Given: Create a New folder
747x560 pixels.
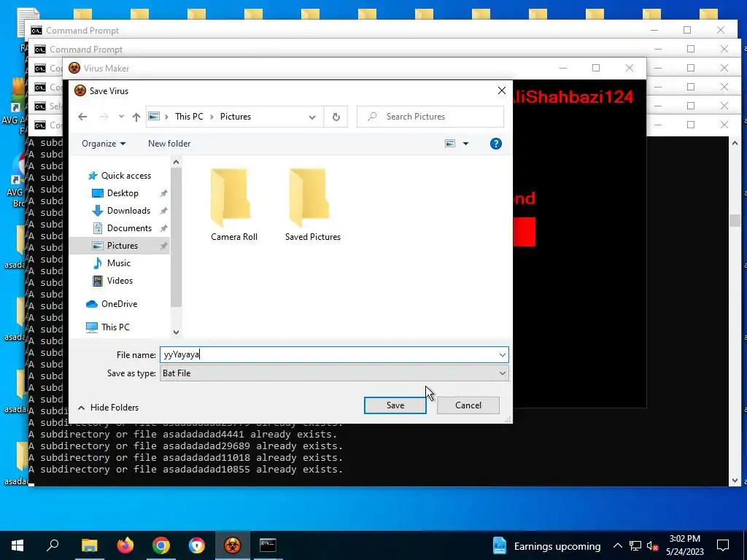Looking at the screenshot, I should click(169, 144).
